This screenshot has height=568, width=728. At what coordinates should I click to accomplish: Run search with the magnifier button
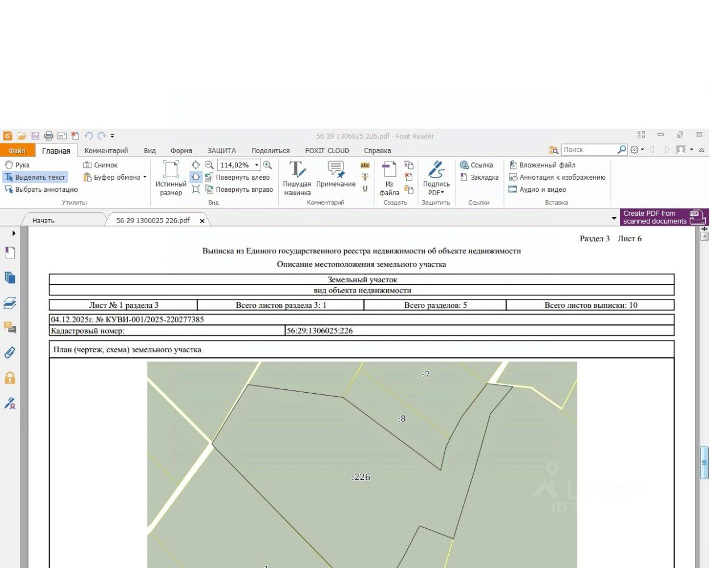(622, 150)
